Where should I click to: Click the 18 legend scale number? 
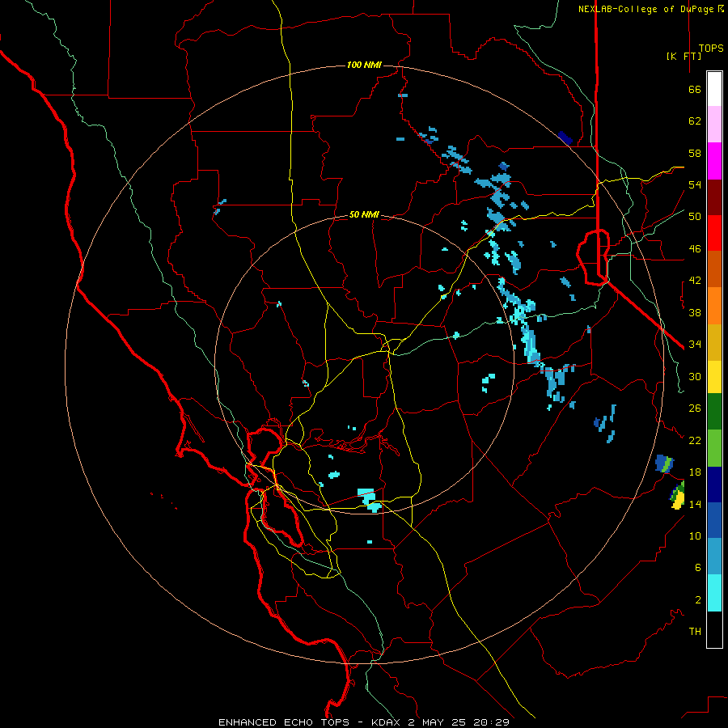click(695, 472)
